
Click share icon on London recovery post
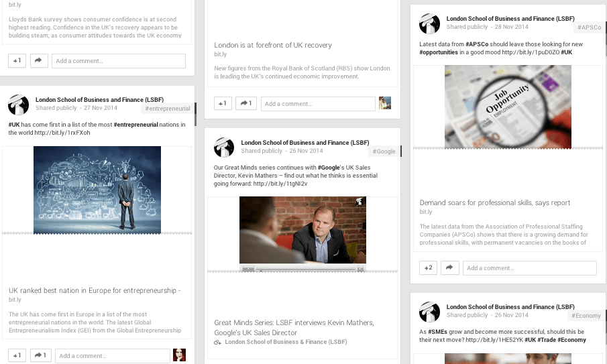pyautogui.click(x=245, y=103)
